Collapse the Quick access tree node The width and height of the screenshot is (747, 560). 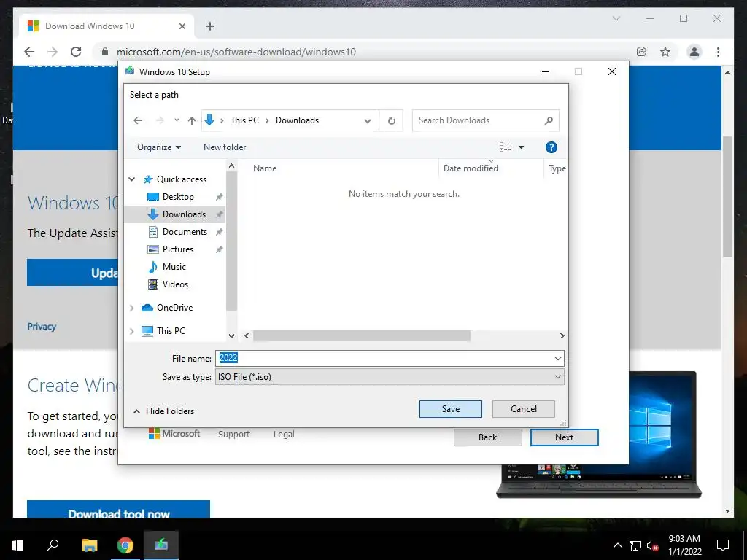[132, 179]
